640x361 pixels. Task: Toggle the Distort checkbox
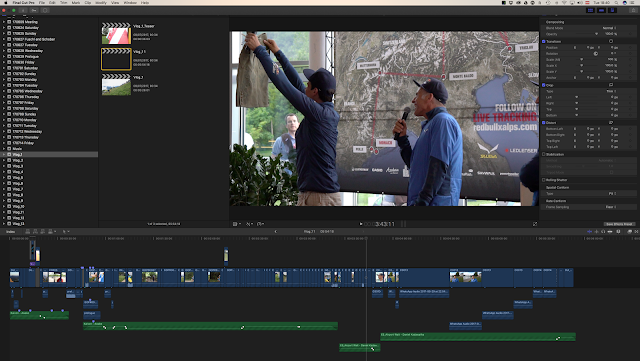[x=544, y=123]
